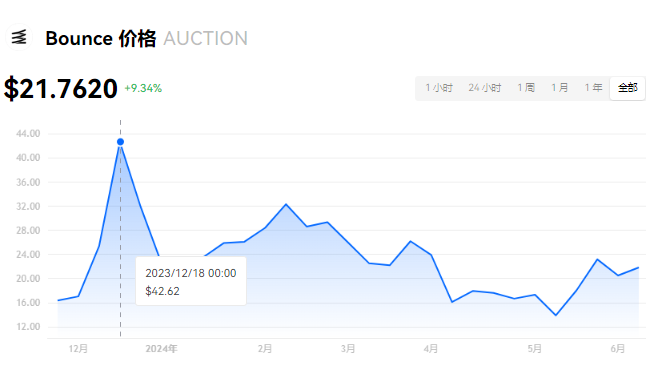Select the 全部 range tab
This screenshot has height=370, width=646.
click(x=627, y=88)
